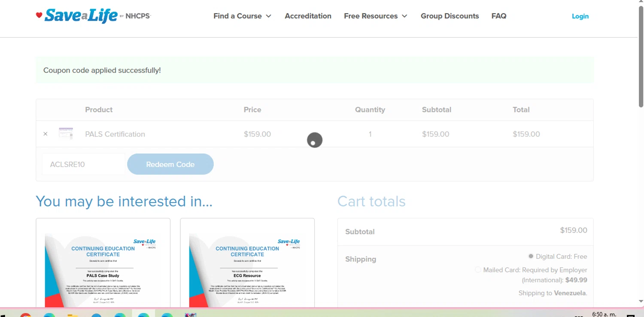644x317 pixels.
Task: Click the Login link
Action: (x=580, y=16)
